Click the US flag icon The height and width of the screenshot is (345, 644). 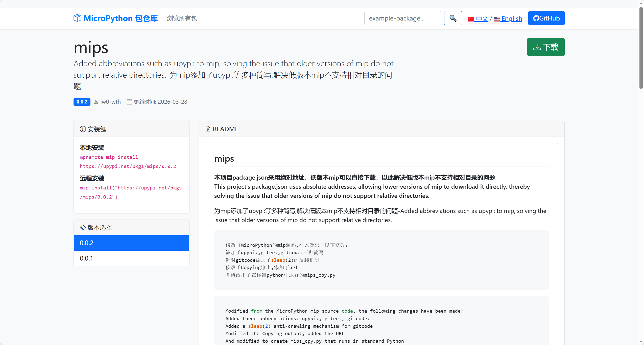coord(496,19)
